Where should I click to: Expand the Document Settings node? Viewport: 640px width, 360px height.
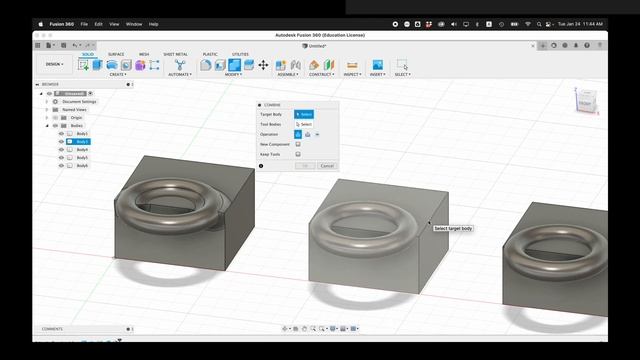click(47, 102)
